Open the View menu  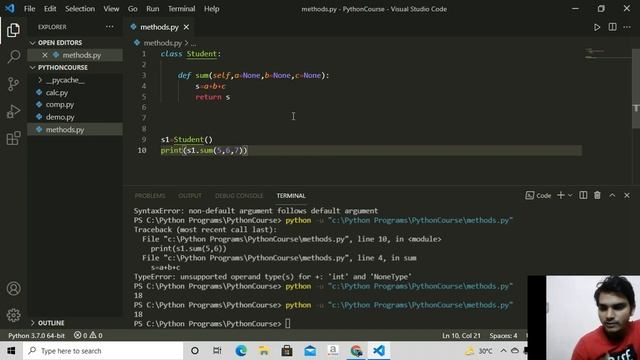pyautogui.click(x=111, y=9)
